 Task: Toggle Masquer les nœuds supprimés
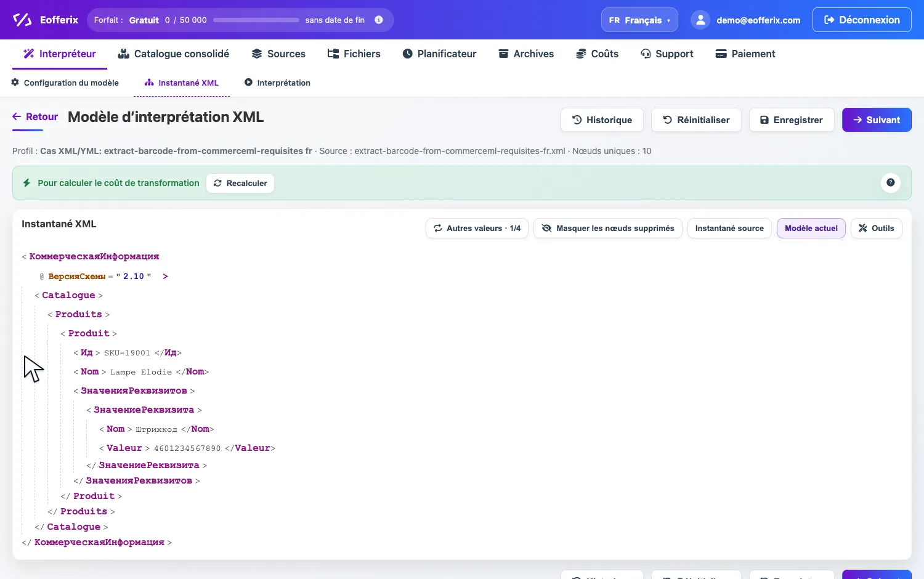pyautogui.click(x=607, y=228)
